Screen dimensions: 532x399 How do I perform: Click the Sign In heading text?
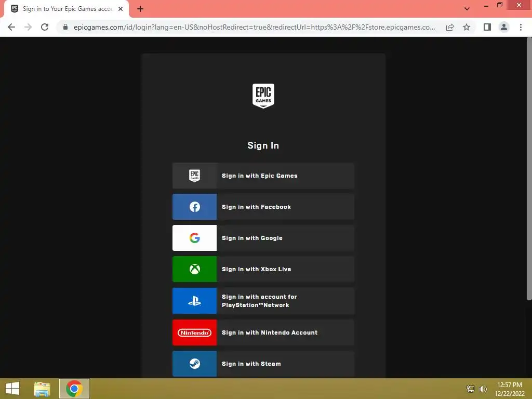click(263, 145)
